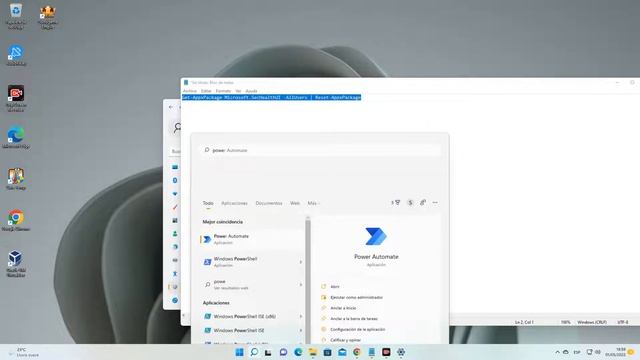Open search panel's three-dots more options
Viewport: 640px width, 360px height.
(435, 202)
